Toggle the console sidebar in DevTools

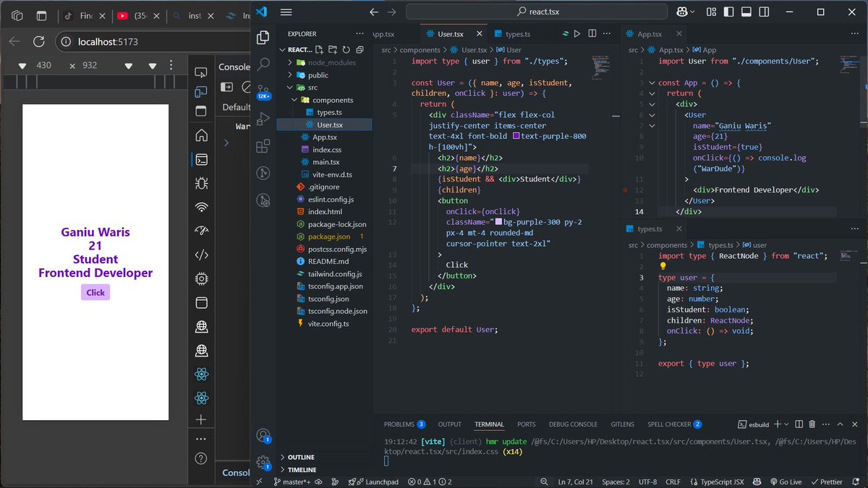coord(226,87)
